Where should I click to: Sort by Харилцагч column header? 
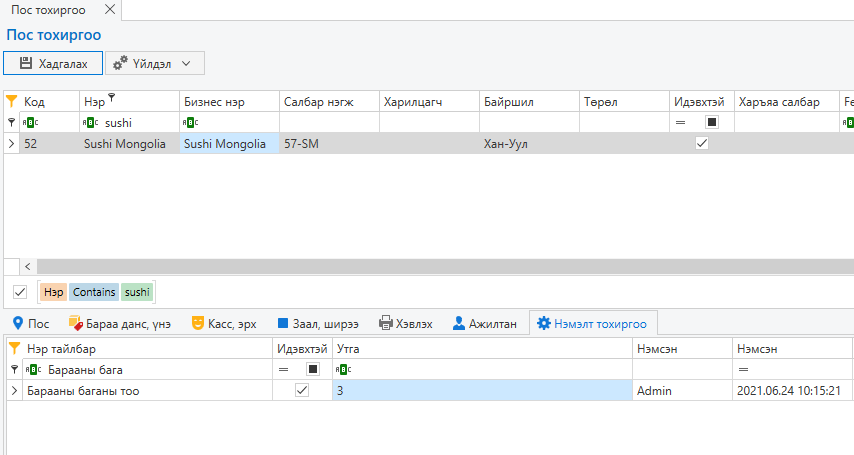(x=429, y=101)
